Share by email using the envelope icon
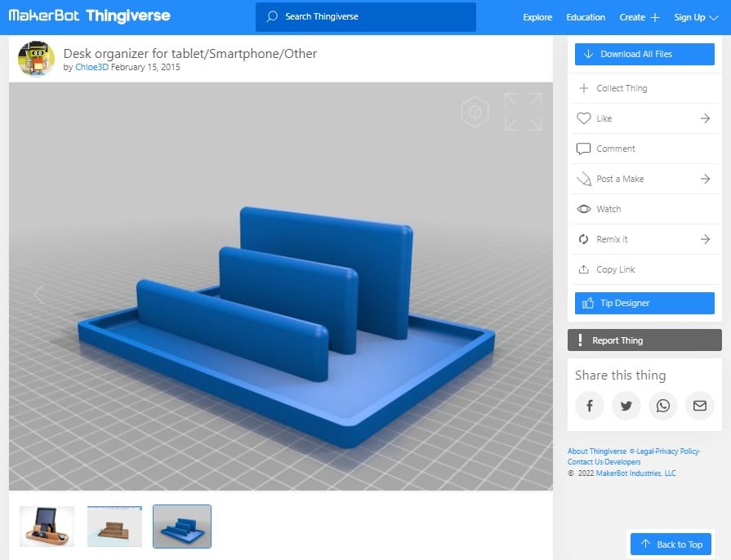Image resolution: width=731 pixels, height=560 pixels. (x=699, y=406)
